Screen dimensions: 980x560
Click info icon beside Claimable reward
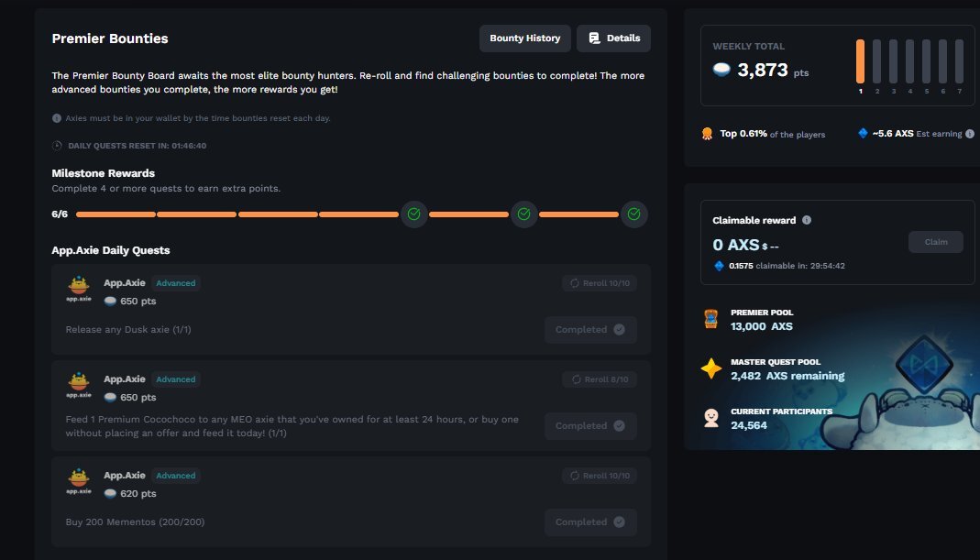[x=807, y=220]
